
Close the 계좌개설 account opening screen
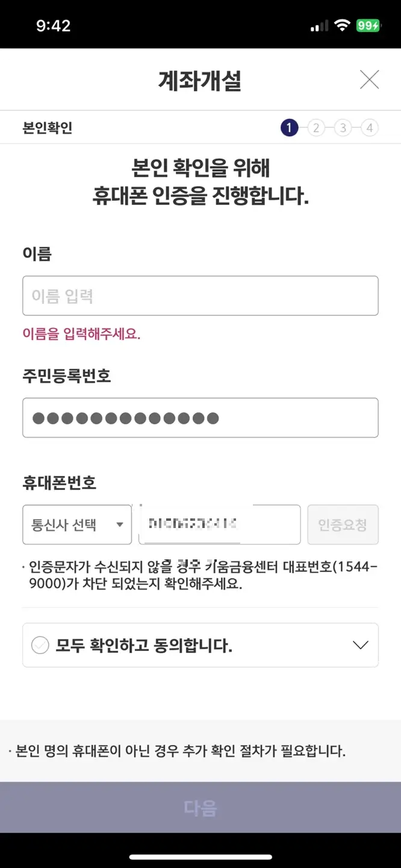369,79
